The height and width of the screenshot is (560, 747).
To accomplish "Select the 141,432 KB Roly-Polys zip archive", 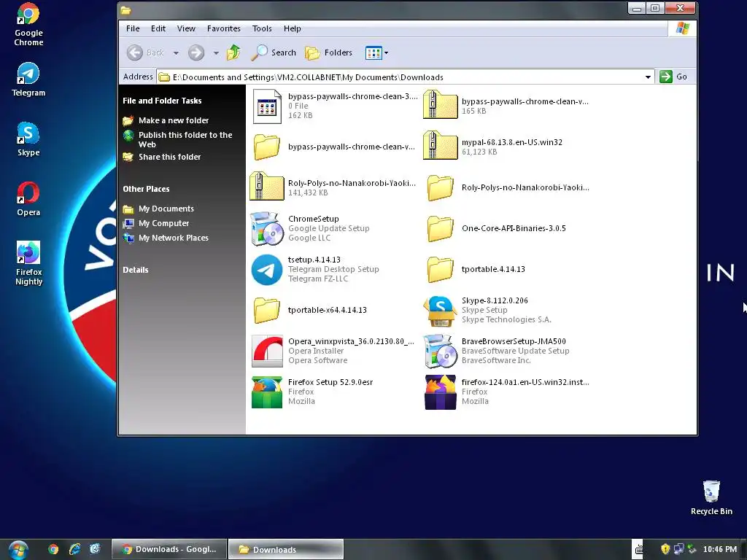I will (x=267, y=187).
